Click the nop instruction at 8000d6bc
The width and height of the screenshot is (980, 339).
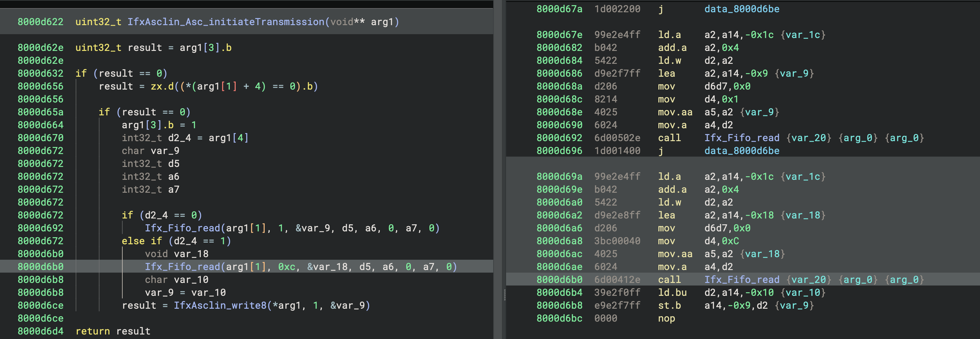coord(666,318)
